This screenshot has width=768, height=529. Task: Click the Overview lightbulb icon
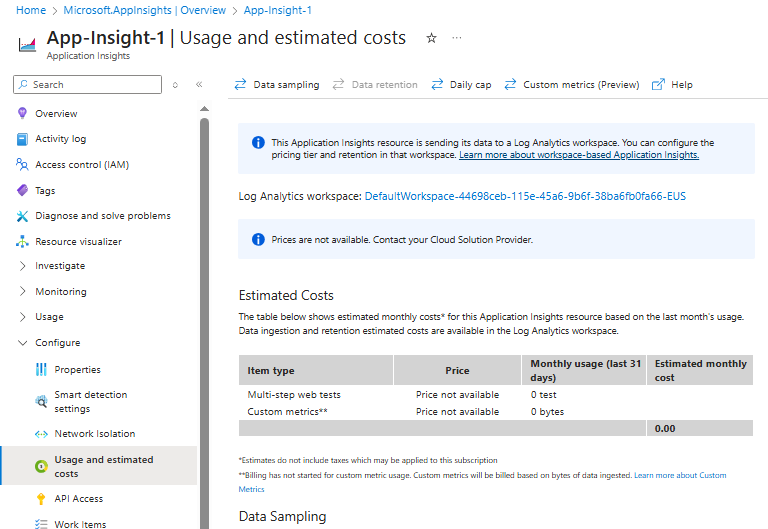(22, 113)
